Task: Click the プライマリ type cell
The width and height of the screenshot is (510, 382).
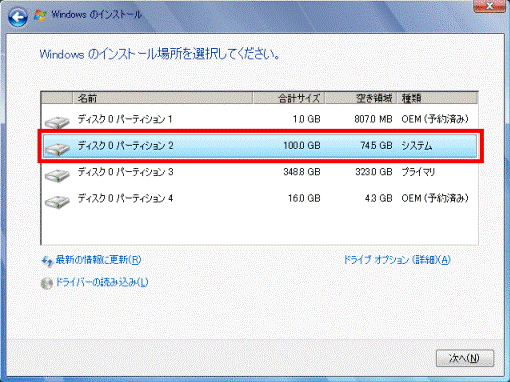Action: pyautogui.click(x=418, y=172)
